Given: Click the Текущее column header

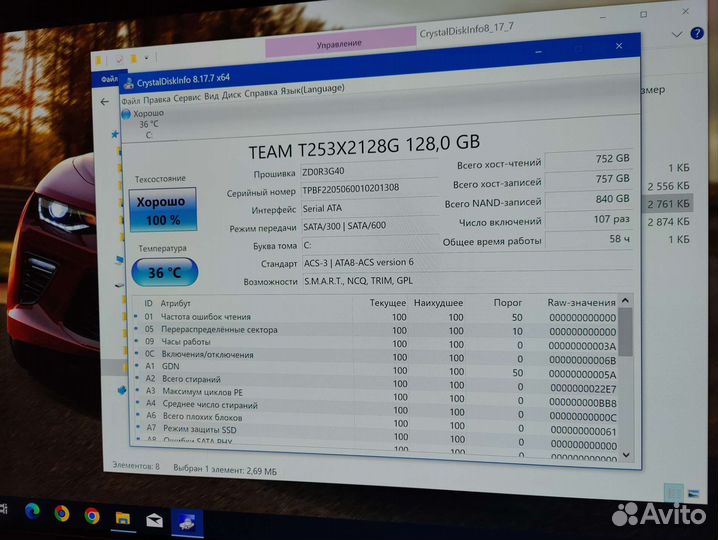Looking at the screenshot, I should [388, 303].
